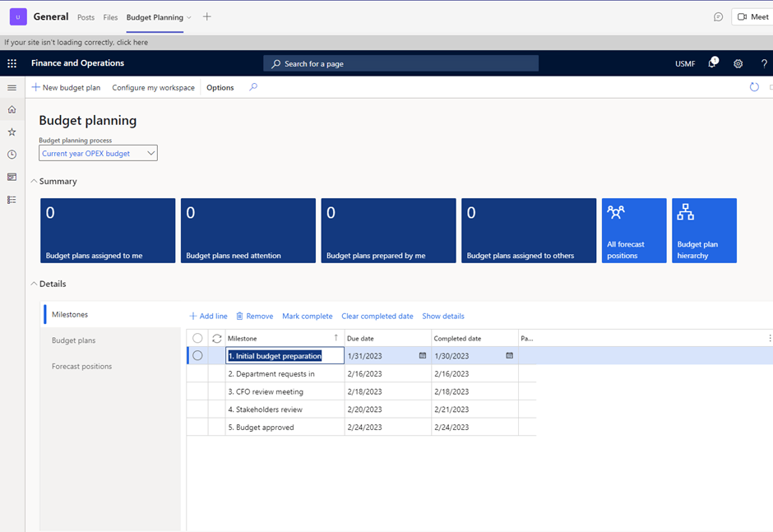Viewport: 773px width, 532px height.
Task: Open the Budget planning process dropdown
Action: click(x=151, y=153)
